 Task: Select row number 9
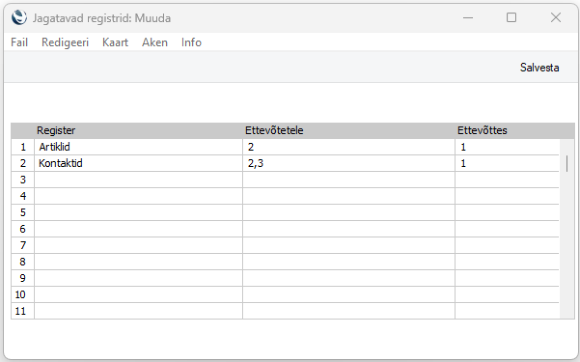[23, 278]
